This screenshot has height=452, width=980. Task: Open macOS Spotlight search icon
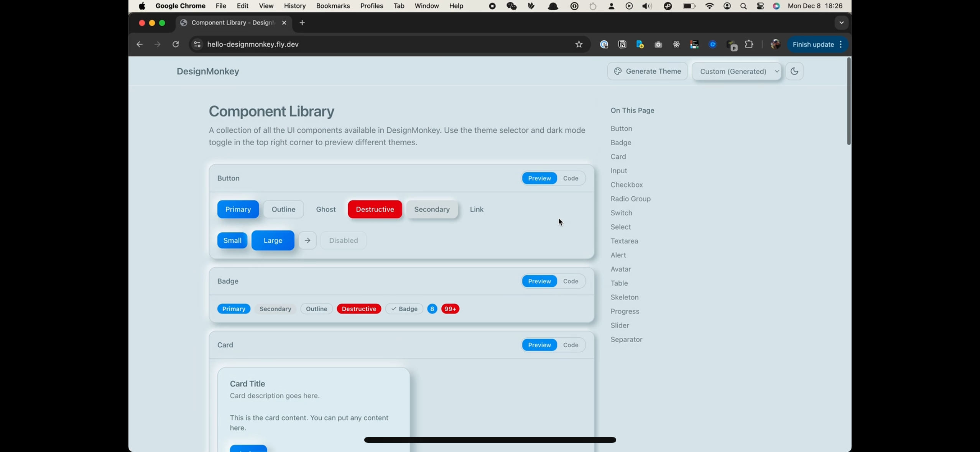coord(743,6)
